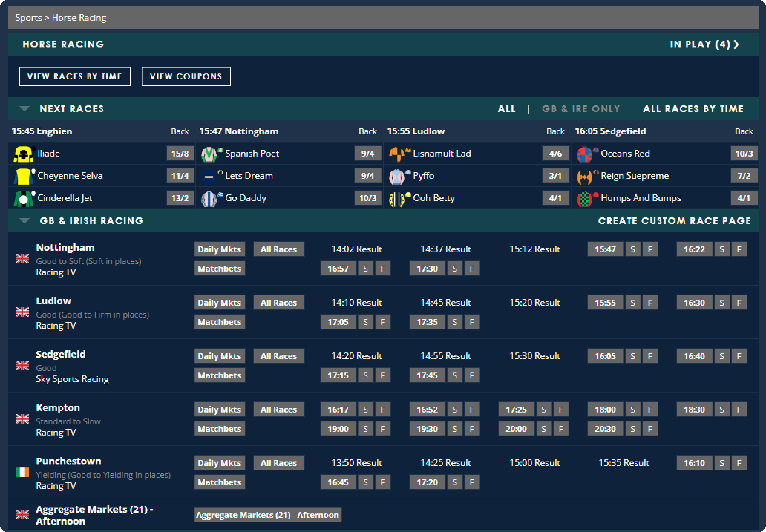Switch the Next Races filter to ALL
The height and width of the screenshot is (532, 766).
[507, 109]
